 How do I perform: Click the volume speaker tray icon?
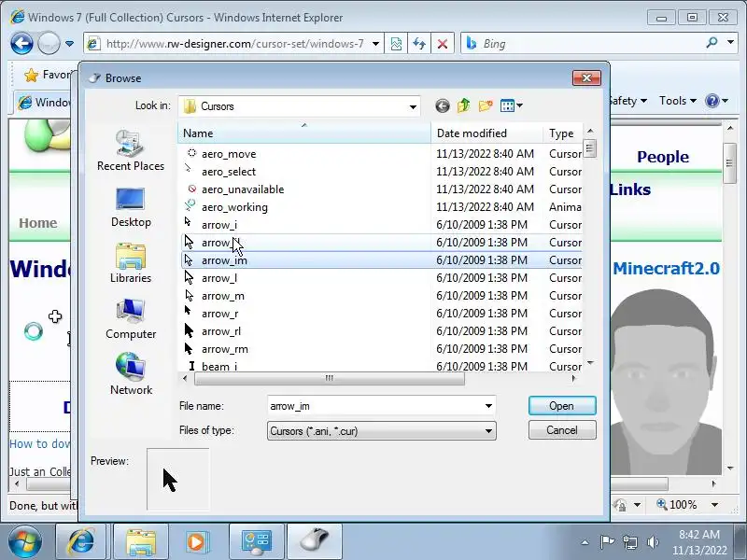click(654, 542)
